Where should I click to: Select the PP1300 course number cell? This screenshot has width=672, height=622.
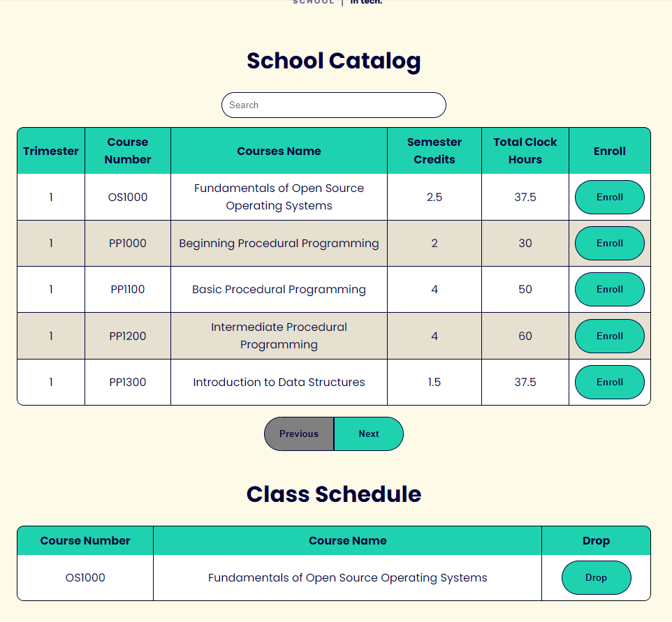point(128,382)
